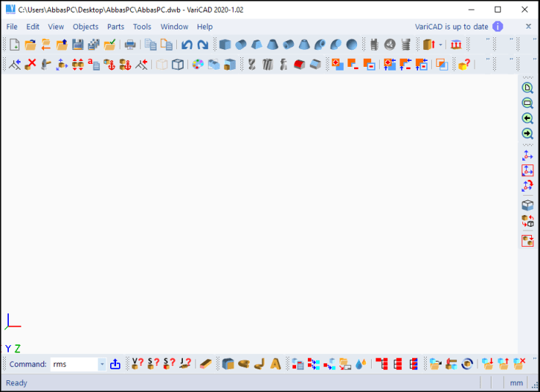The height and width of the screenshot is (392, 540).
Task: Click the blue info circle icon
Action: pos(497,26)
